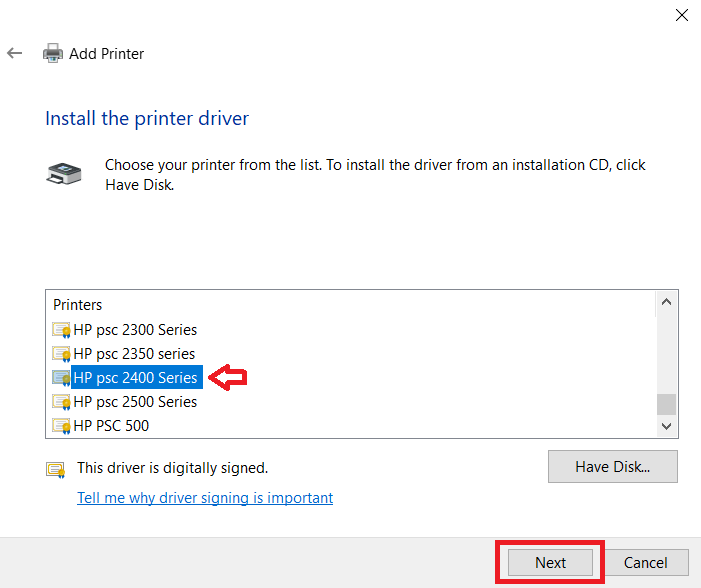Click the printer list scroll up arrow

click(666, 302)
